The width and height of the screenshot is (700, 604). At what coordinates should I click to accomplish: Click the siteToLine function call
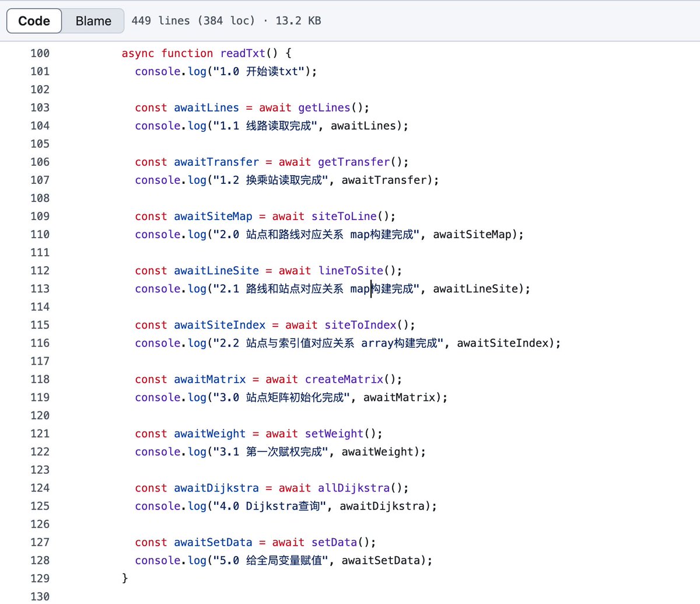point(344,216)
